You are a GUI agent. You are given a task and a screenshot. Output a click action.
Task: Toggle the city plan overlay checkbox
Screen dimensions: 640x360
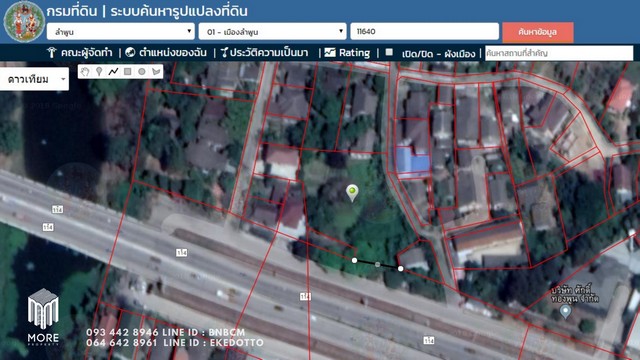(389, 52)
